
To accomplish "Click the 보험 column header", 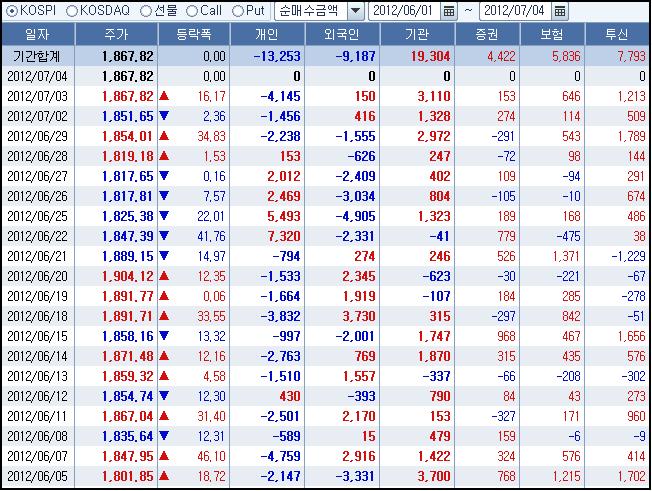I will pyautogui.click(x=552, y=34).
